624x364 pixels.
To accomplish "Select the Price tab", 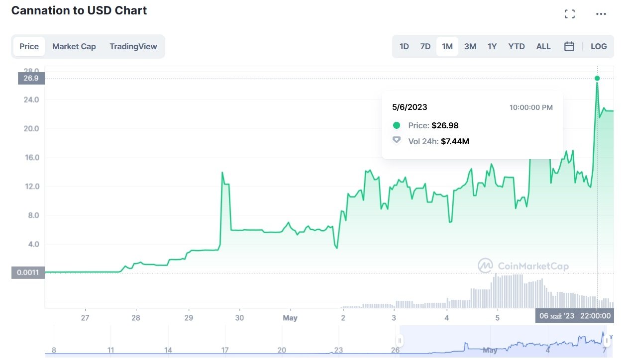I will pyautogui.click(x=29, y=46).
